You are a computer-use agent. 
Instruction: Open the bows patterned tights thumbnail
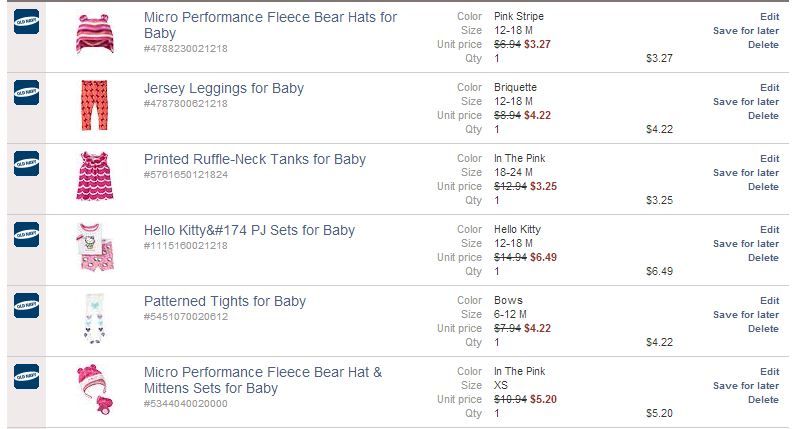[95, 318]
